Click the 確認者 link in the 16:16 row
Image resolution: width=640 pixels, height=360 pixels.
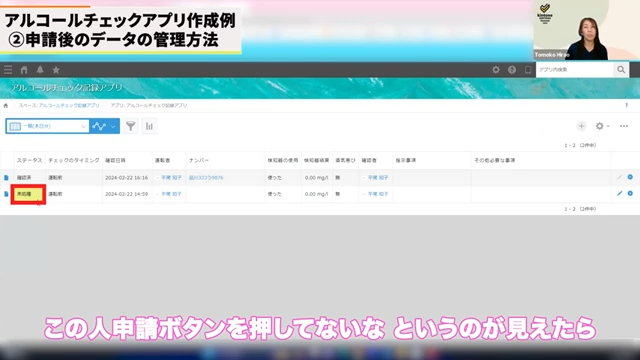coord(378,178)
